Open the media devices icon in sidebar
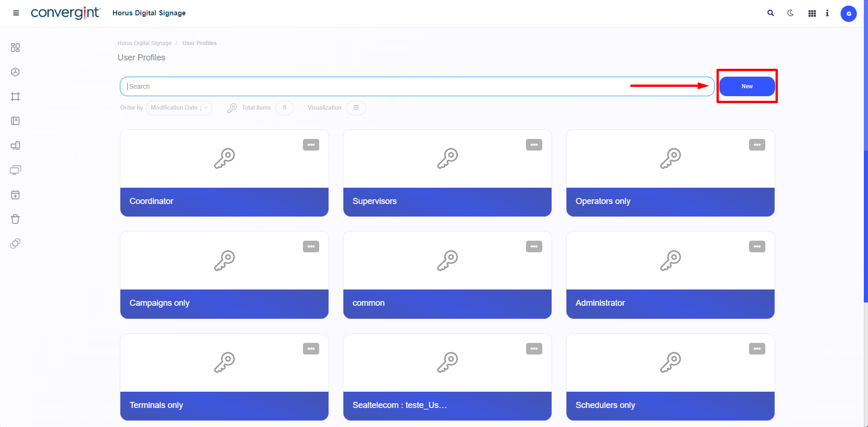The width and height of the screenshot is (868, 427). click(x=15, y=145)
